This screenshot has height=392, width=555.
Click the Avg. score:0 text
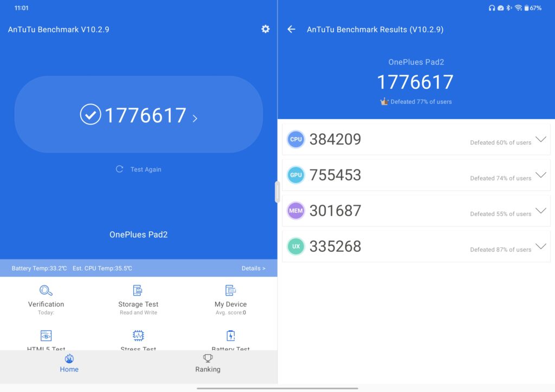230,312
